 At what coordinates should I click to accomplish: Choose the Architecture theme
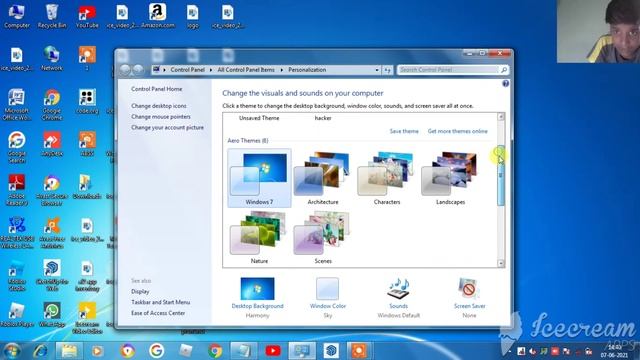pos(323,178)
